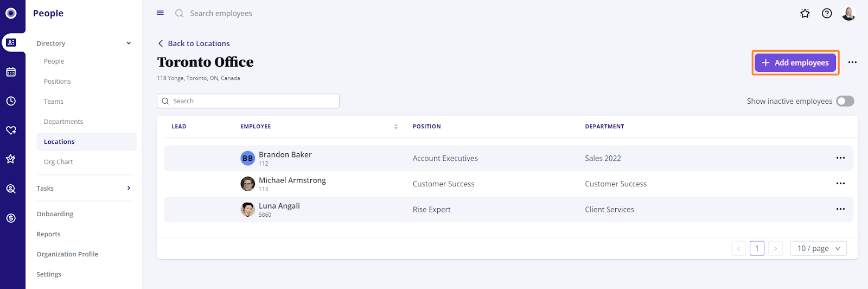868x289 pixels.
Task: Open the clock time-tracking icon in sidebar
Action: coord(11,101)
